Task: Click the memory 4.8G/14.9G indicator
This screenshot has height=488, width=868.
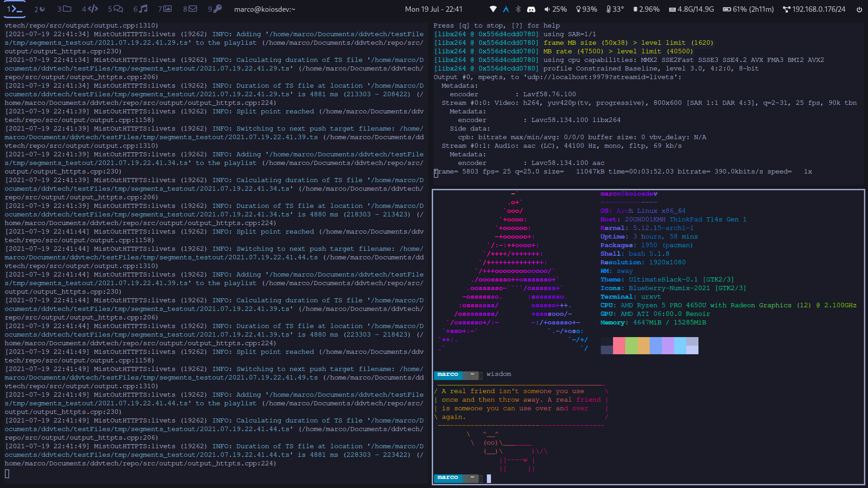Action: coord(691,9)
